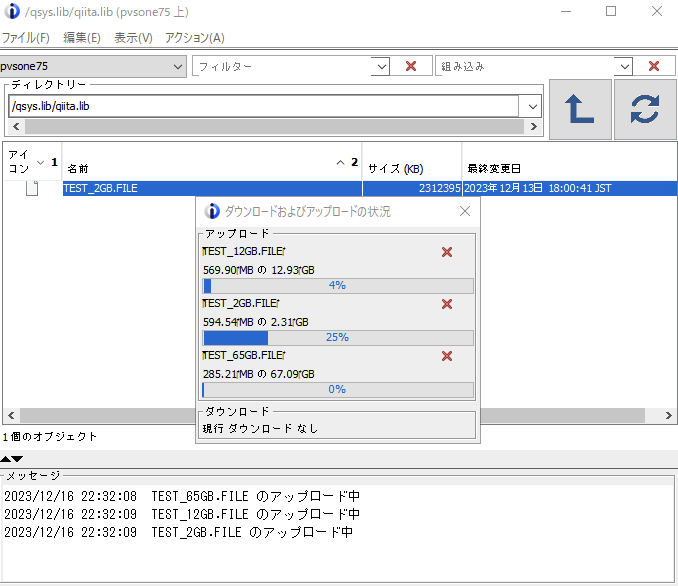Click directory scrollbar right arrow

tap(534, 126)
